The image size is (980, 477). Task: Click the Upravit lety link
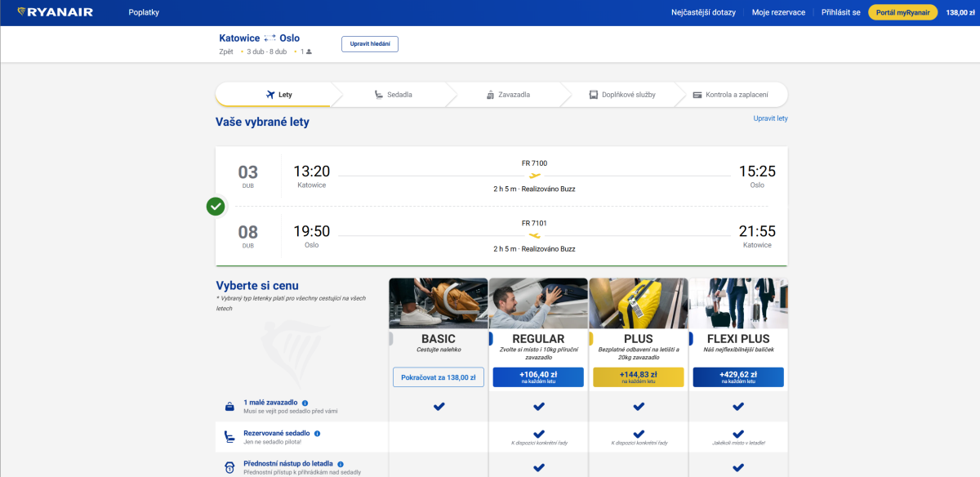(770, 118)
